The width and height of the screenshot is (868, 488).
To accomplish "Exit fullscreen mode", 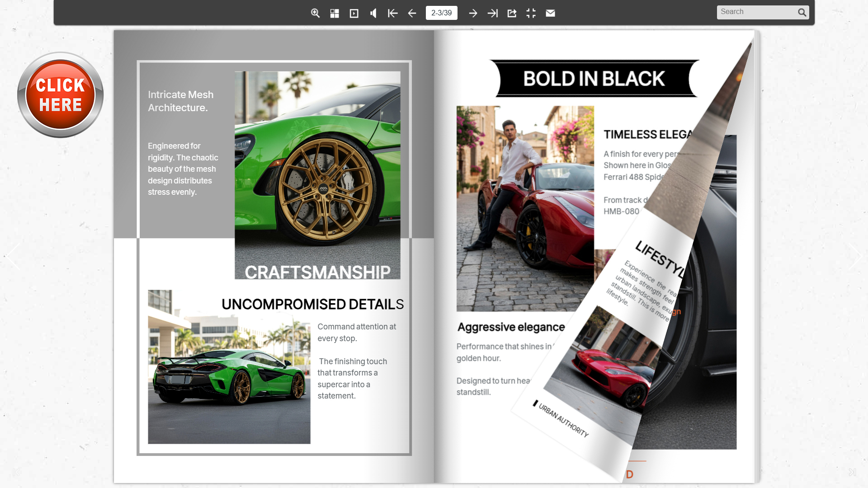I will click(x=531, y=13).
